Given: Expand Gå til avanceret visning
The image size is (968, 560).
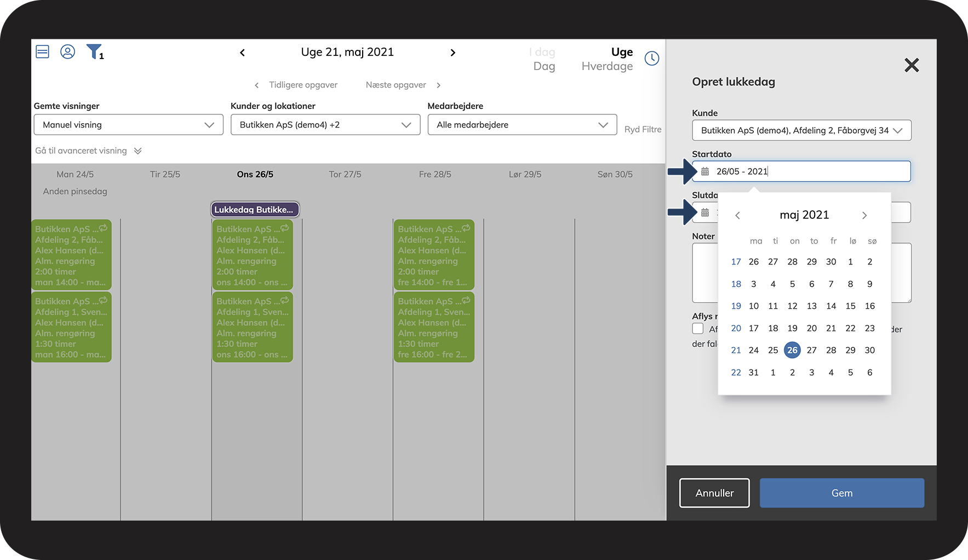Looking at the screenshot, I should [x=88, y=151].
